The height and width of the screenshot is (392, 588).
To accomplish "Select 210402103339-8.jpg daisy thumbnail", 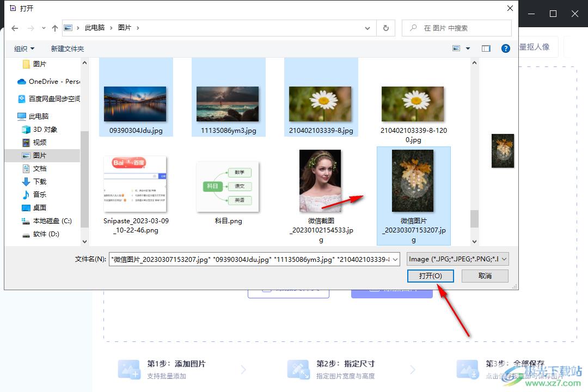I will [321, 104].
